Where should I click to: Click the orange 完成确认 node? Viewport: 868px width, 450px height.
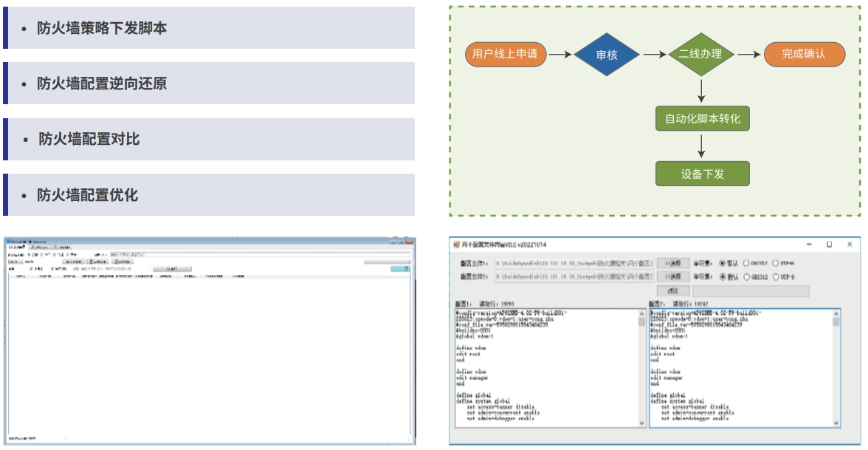click(804, 54)
